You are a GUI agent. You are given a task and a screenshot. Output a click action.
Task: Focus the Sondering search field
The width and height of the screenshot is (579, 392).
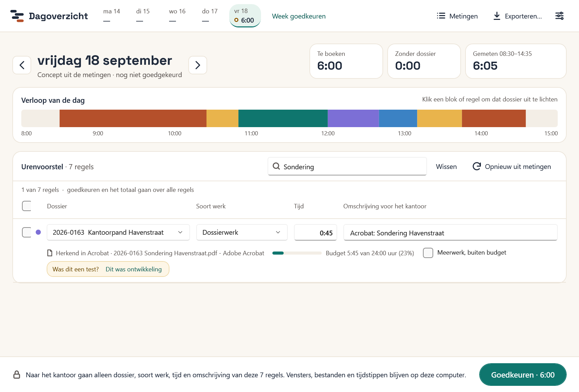coord(347,167)
